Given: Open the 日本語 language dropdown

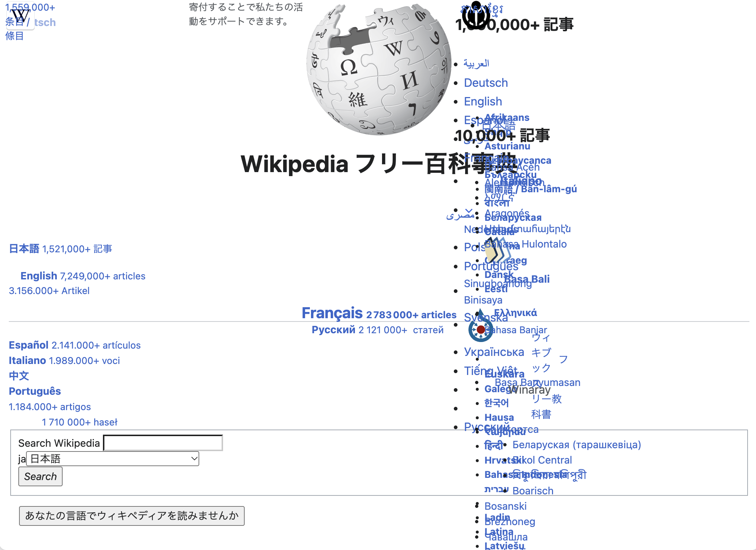Looking at the screenshot, I should 113,458.
